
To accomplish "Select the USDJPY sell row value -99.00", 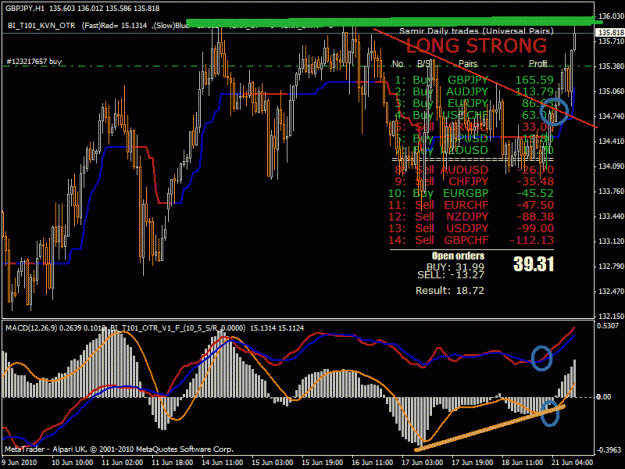I will [x=535, y=228].
